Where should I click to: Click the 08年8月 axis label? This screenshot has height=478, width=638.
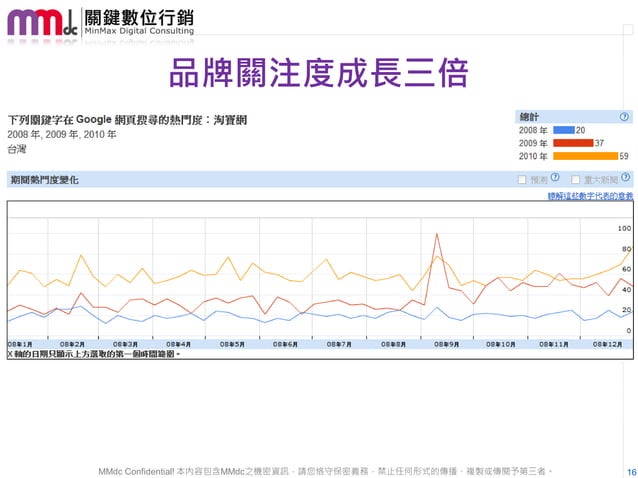(393, 345)
